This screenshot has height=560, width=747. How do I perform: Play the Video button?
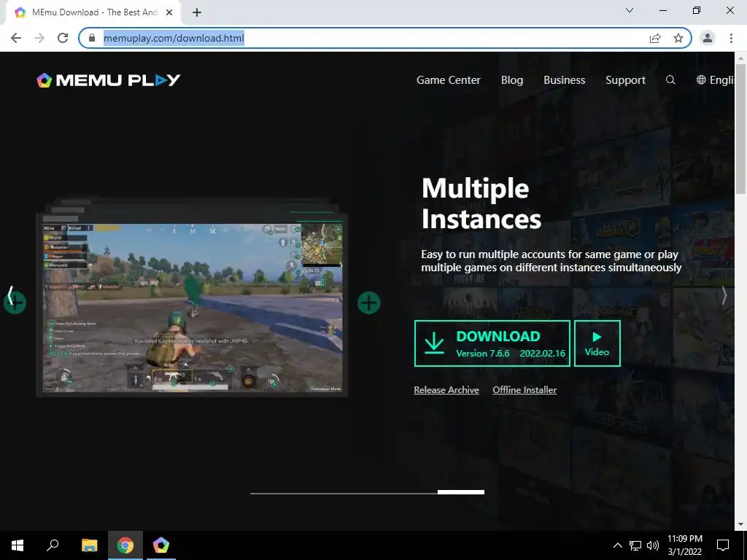click(597, 343)
